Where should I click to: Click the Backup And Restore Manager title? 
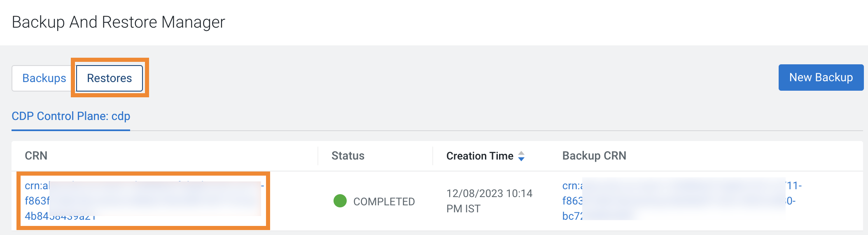tap(119, 22)
